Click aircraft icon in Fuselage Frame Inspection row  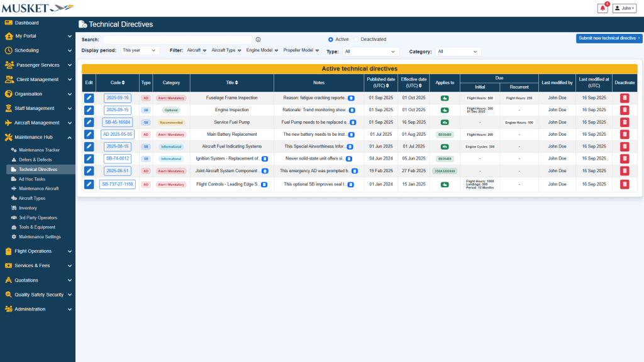click(x=445, y=98)
